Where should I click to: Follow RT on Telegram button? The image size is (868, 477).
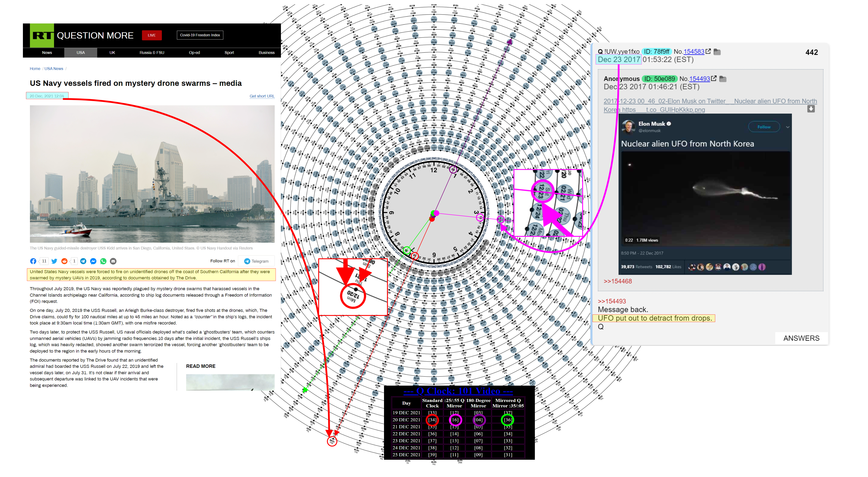pyautogui.click(x=256, y=261)
